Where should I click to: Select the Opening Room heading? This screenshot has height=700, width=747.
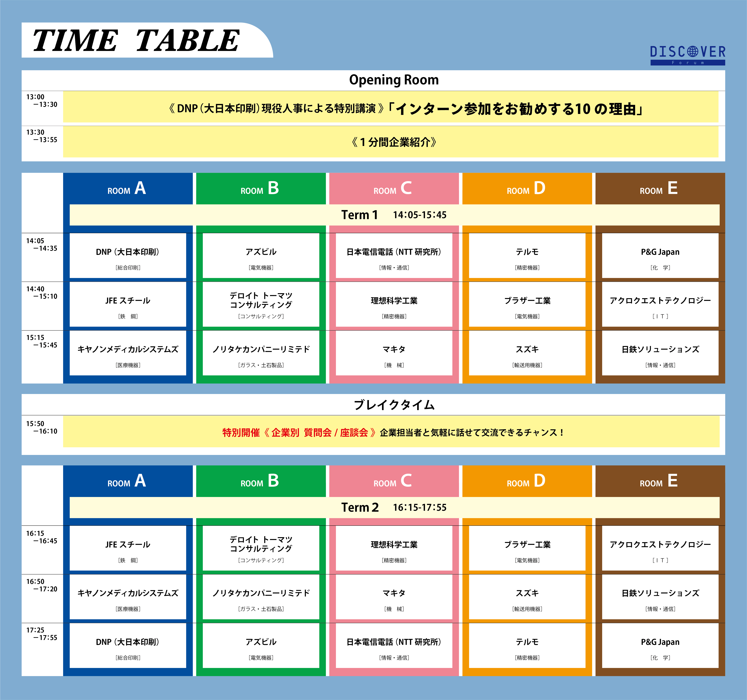[394, 80]
